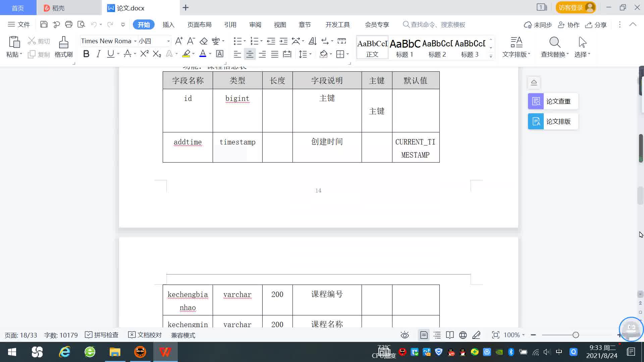
Task: Expand the Times New Roman font dropdown
Action: click(135, 41)
